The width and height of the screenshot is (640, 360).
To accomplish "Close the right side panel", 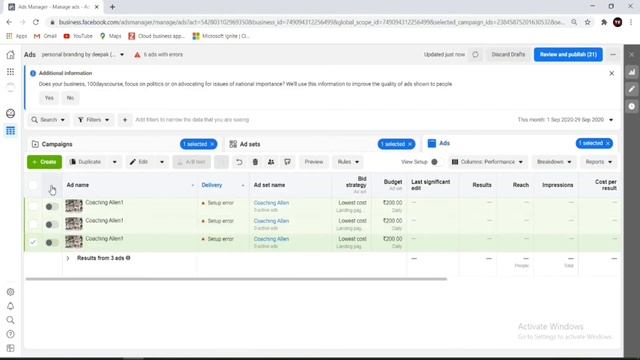I will coord(632,54).
